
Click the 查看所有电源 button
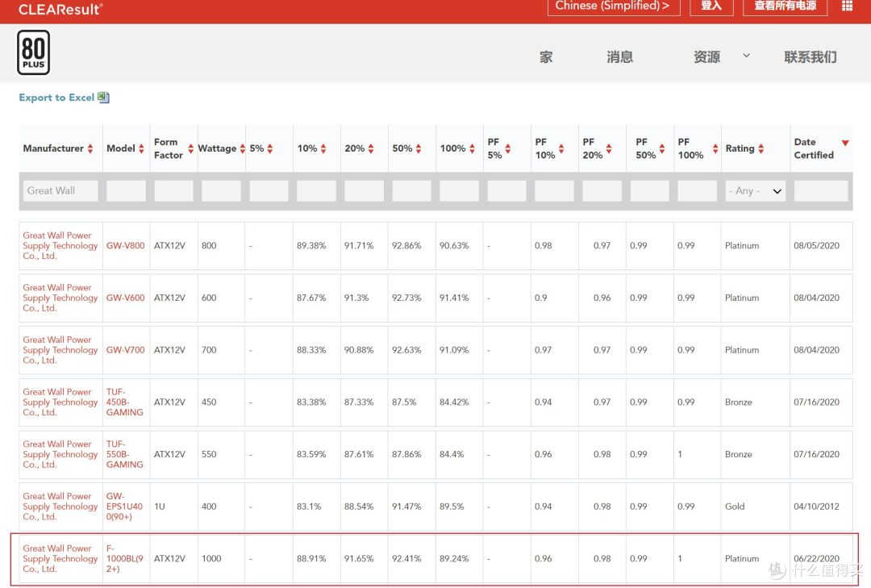pos(785,6)
